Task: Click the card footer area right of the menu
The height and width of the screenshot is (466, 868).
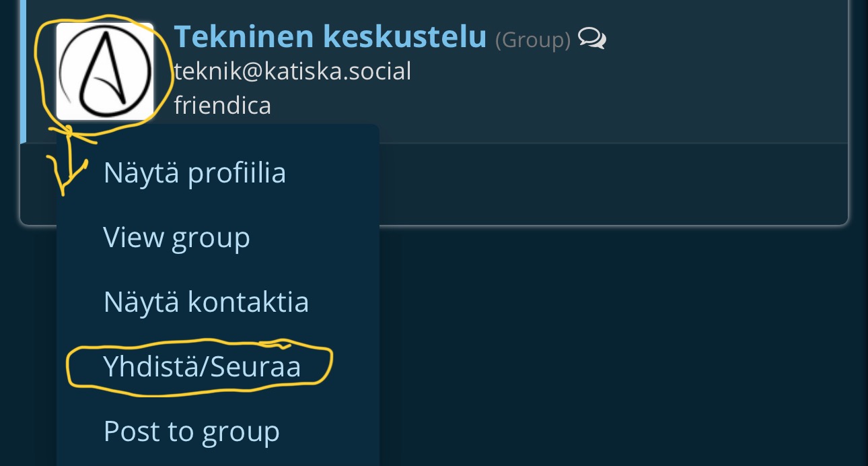Action: pyautogui.click(x=606, y=183)
